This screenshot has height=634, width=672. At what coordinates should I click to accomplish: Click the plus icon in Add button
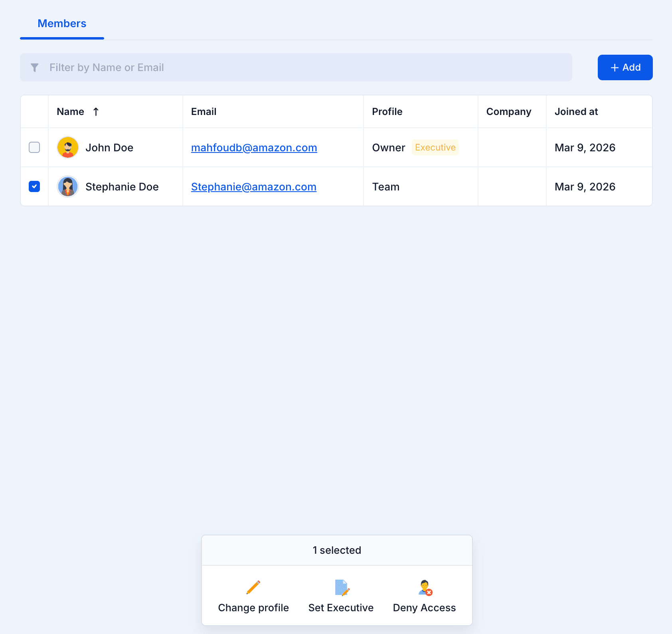pyautogui.click(x=615, y=68)
